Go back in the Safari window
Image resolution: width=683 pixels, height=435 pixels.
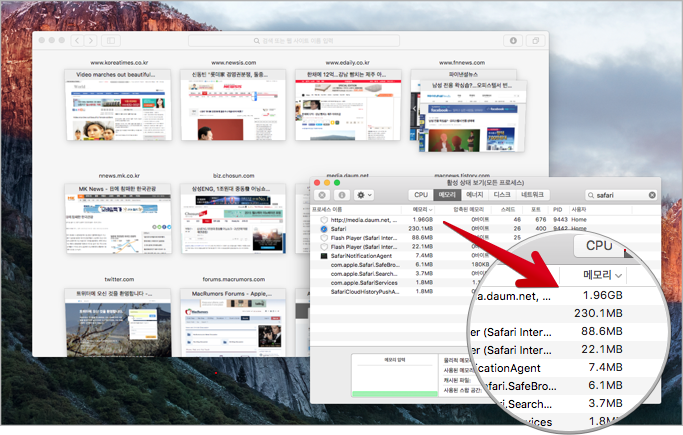[x=77, y=40]
